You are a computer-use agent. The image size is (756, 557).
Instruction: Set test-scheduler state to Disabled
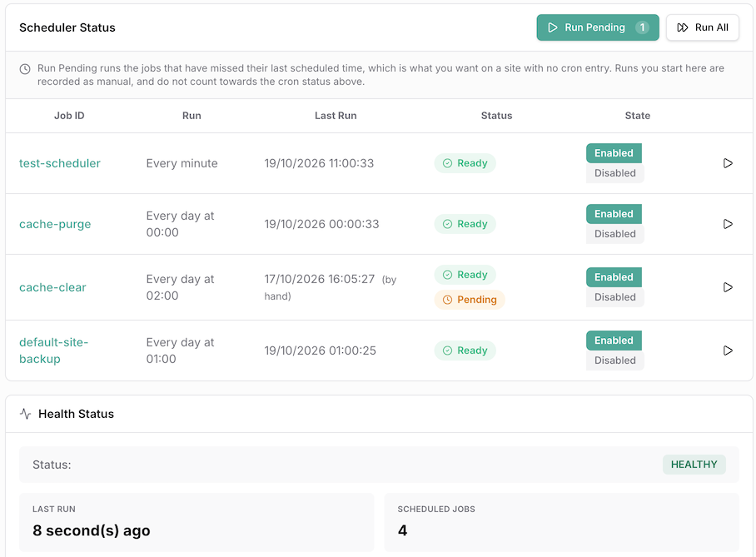[x=614, y=173]
